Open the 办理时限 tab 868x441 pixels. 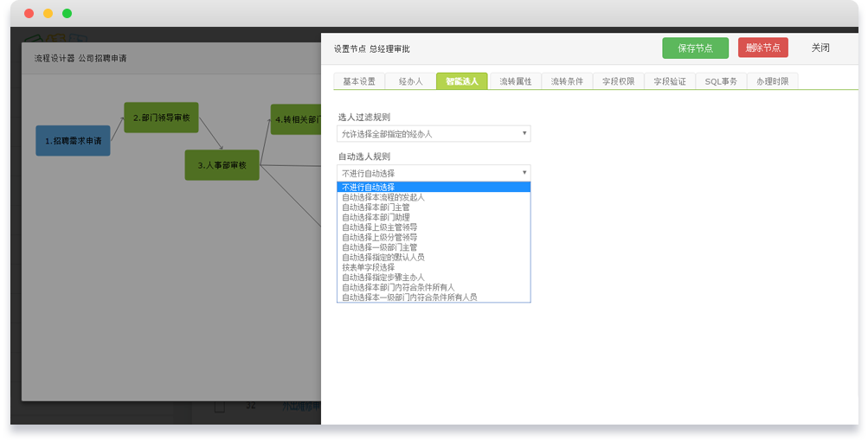pyautogui.click(x=772, y=81)
